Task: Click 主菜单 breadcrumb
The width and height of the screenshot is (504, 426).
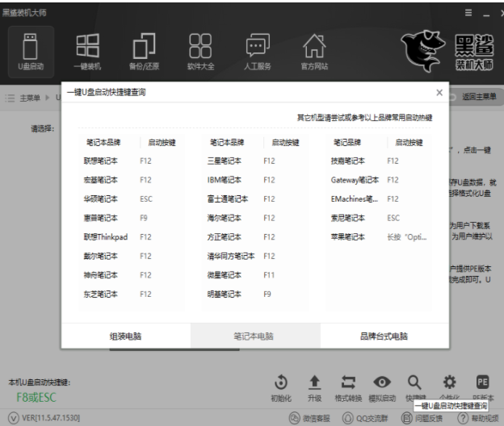Action: 30,98
